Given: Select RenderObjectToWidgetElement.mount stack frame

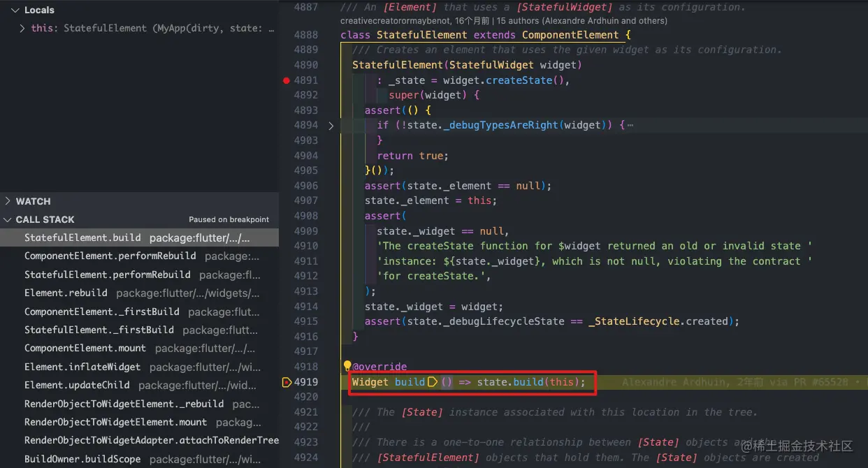Looking at the screenshot, I should pos(140,422).
